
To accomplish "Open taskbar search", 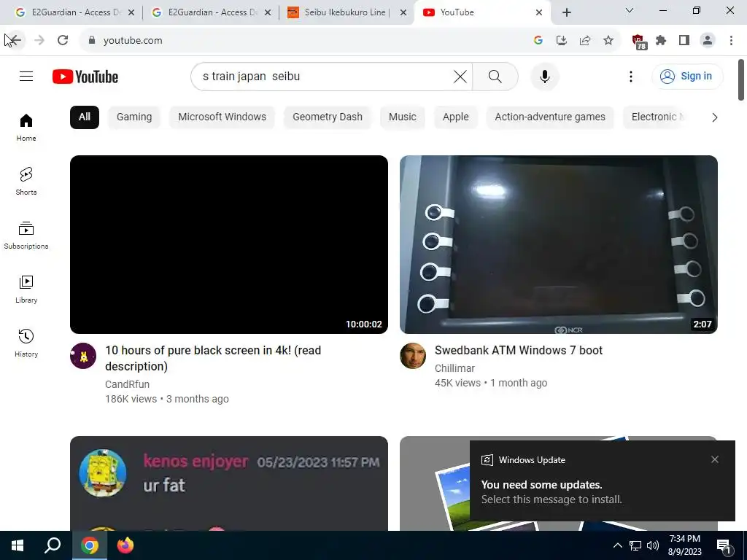I will [x=53, y=545].
